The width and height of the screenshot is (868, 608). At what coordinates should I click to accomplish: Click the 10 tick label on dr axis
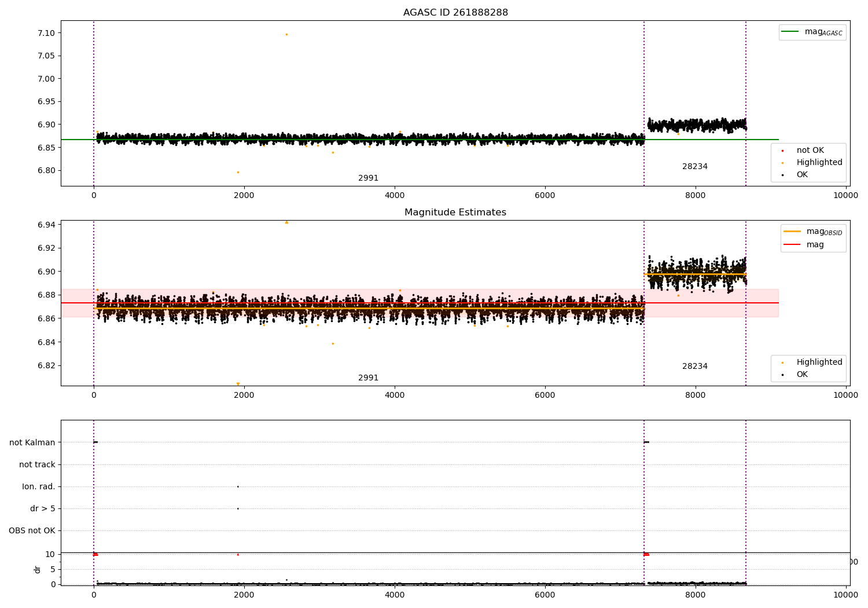point(50,554)
